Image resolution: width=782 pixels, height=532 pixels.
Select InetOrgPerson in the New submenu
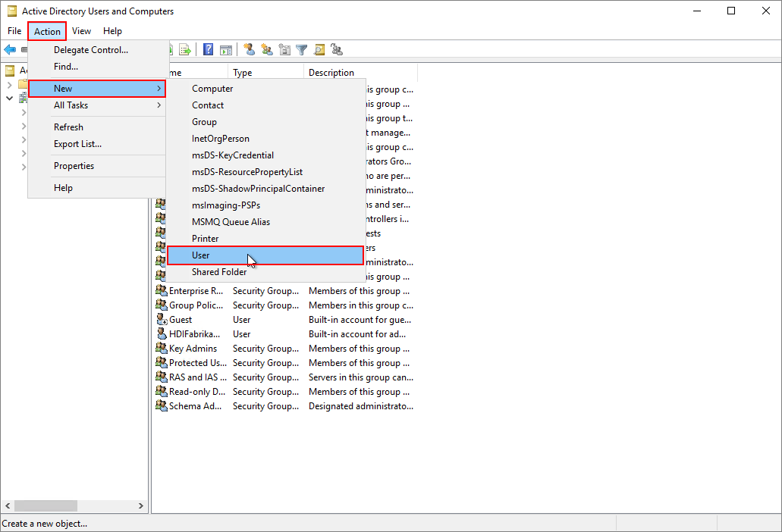[265, 139]
